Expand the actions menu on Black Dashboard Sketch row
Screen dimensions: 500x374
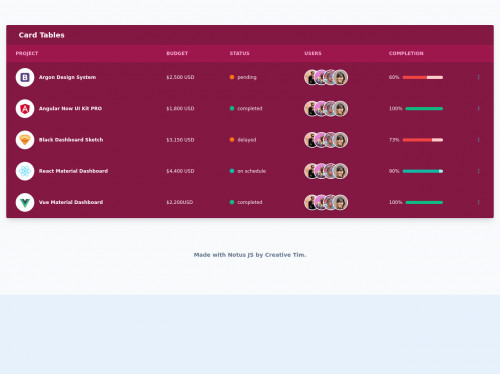pos(478,140)
